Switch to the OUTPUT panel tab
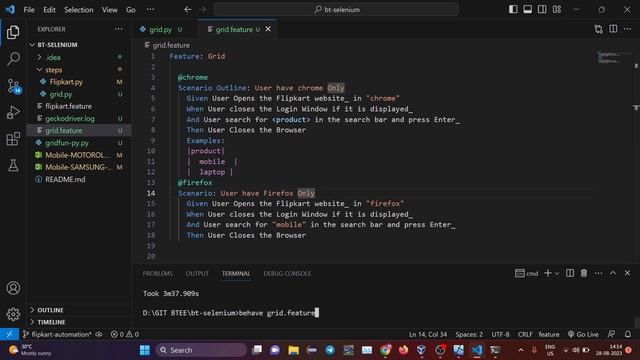 click(197, 273)
